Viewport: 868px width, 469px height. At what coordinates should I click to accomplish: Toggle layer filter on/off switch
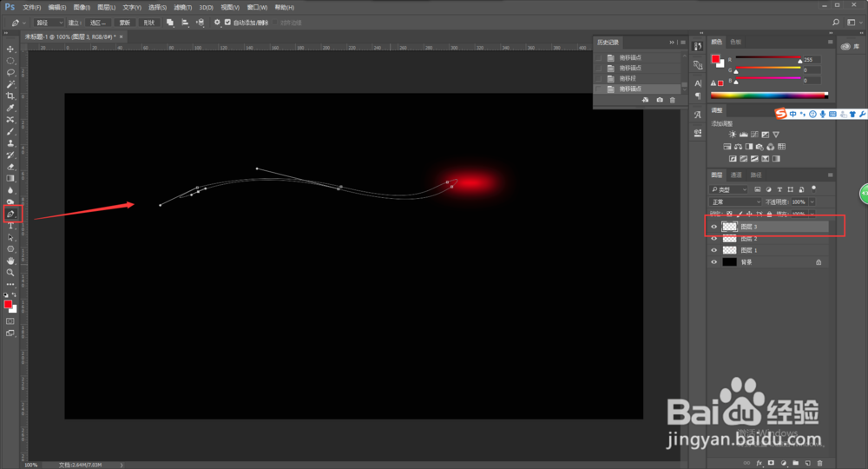point(814,188)
